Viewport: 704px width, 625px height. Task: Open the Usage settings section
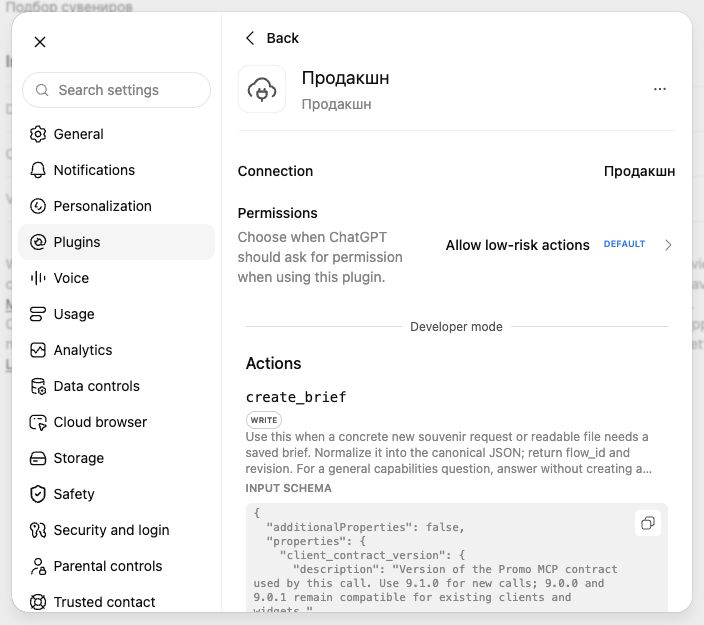coord(116,314)
